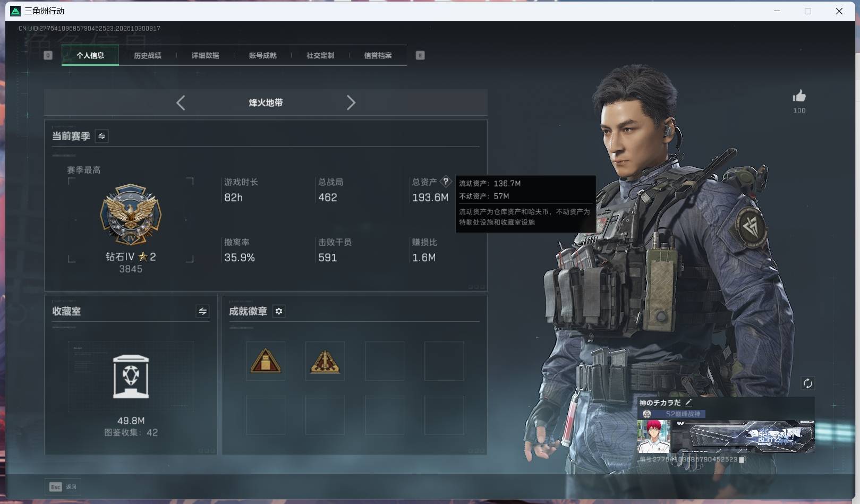Click the 总资产 193.6M value

tap(430, 198)
